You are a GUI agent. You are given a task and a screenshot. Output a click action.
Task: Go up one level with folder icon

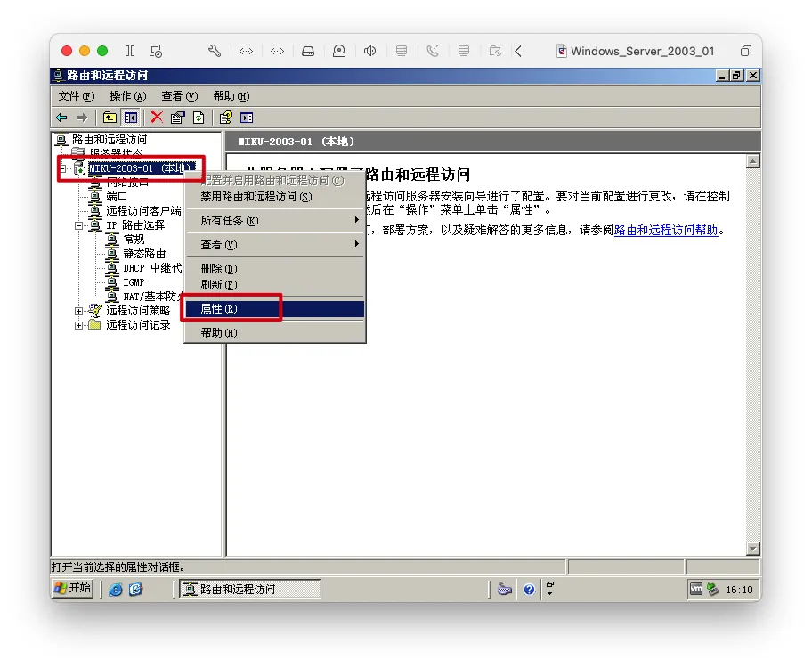coord(110,118)
